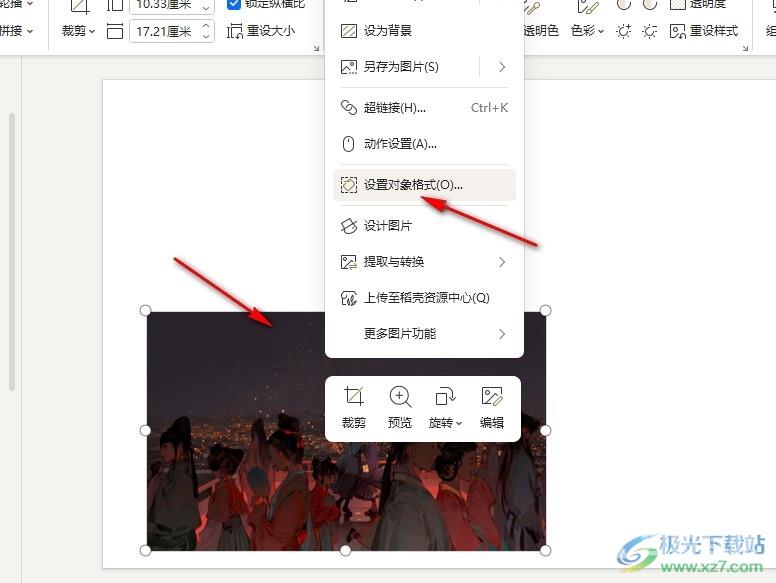Viewport: 776px width, 583px height.
Task: Click the 提取与转换 image icon
Action: 349,262
